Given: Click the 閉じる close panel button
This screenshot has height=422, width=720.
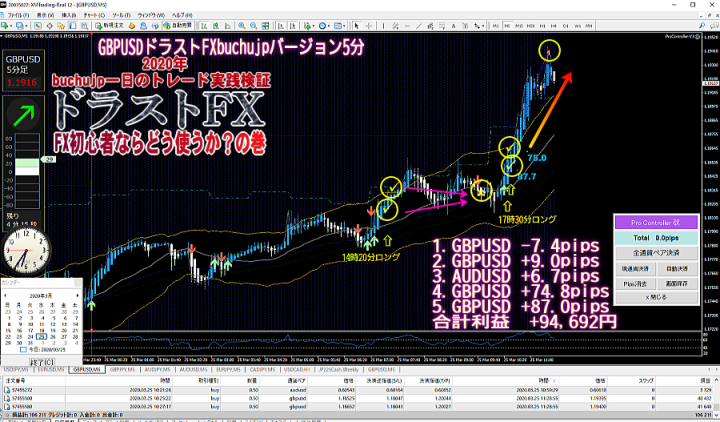Looking at the screenshot, I should point(654,297).
